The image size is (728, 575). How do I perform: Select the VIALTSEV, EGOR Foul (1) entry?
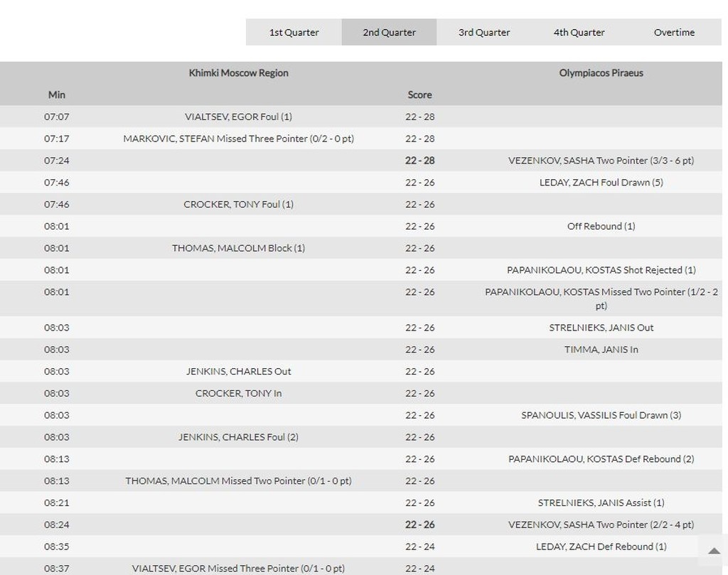(x=238, y=117)
